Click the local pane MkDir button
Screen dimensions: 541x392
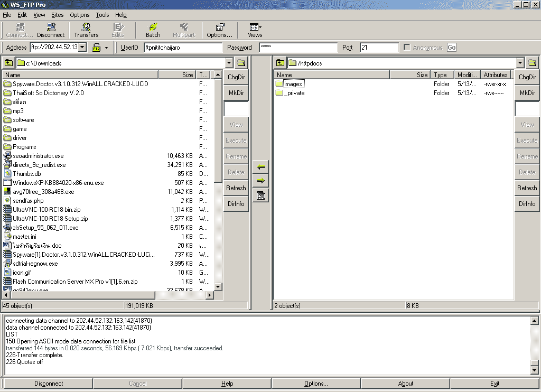coord(236,93)
